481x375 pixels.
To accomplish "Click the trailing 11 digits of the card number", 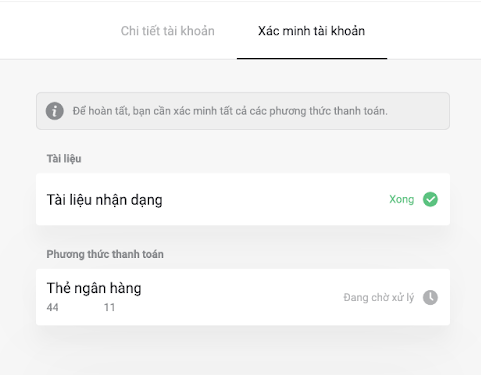I will tap(109, 307).
